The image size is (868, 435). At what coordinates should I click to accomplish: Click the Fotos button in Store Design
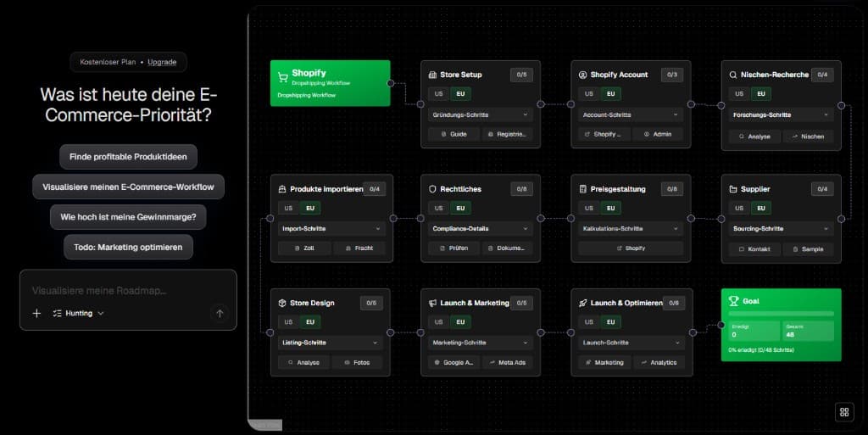tap(357, 363)
